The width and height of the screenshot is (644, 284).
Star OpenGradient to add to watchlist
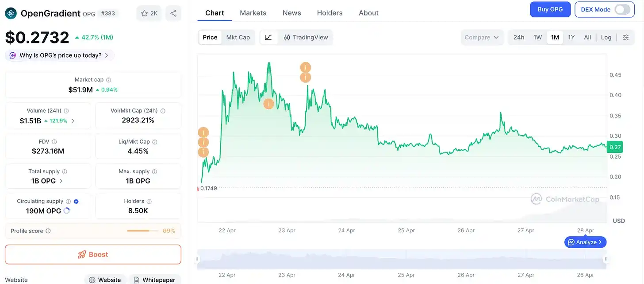[149, 13]
